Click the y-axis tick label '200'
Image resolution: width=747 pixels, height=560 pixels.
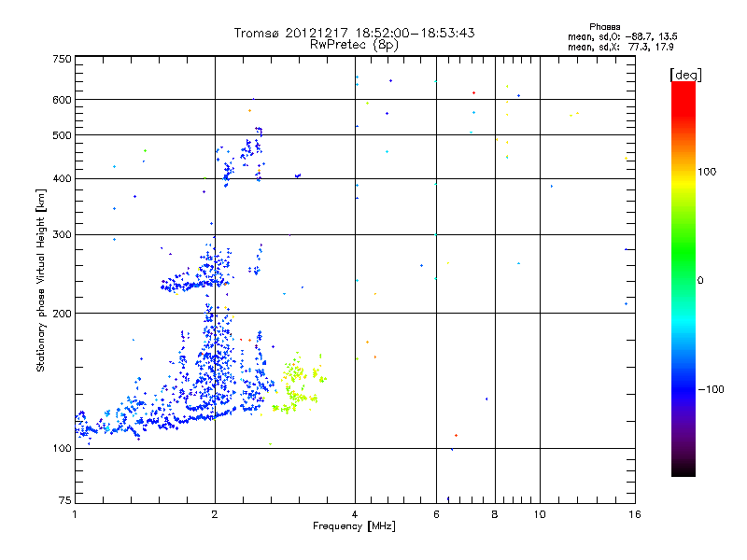tap(62, 314)
